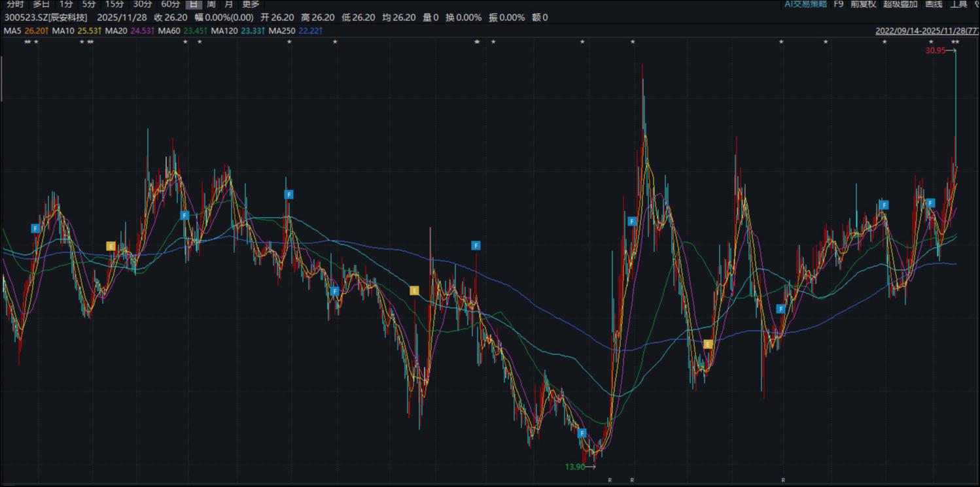Click the leftmost blue F event marker
This screenshot has height=487, width=980.
coord(35,228)
